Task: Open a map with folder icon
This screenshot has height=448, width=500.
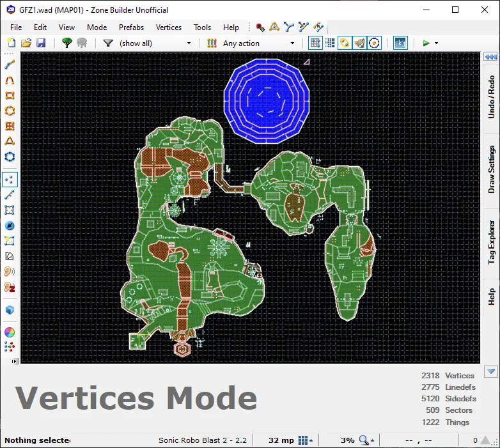Action: pos(26,43)
